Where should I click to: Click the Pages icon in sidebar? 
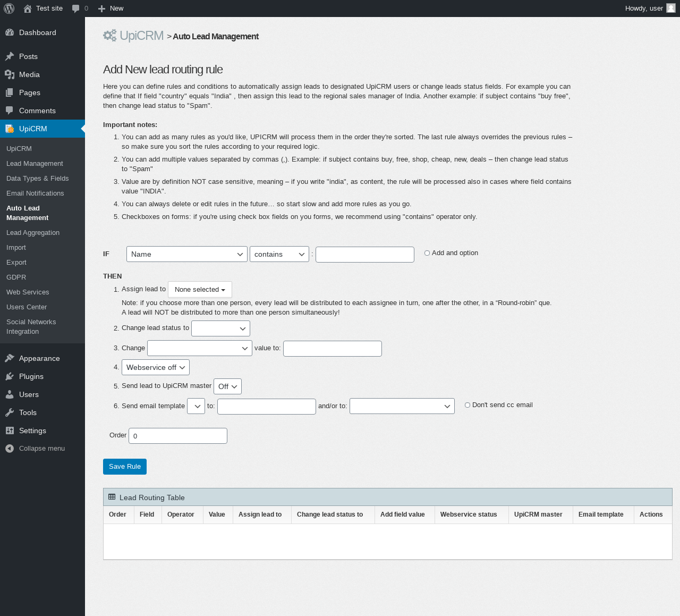tap(10, 92)
